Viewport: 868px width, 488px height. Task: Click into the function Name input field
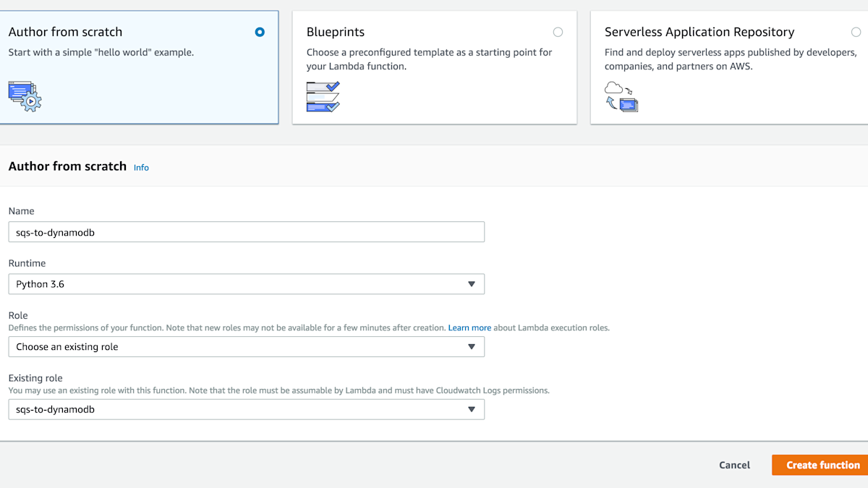tap(246, 232)
